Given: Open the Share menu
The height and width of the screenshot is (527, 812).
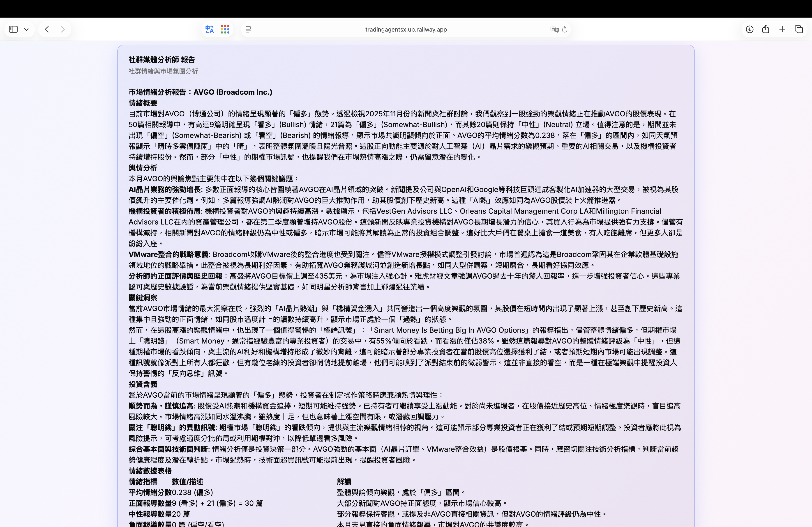Looking at the screenshot, I should click(766, 29).
